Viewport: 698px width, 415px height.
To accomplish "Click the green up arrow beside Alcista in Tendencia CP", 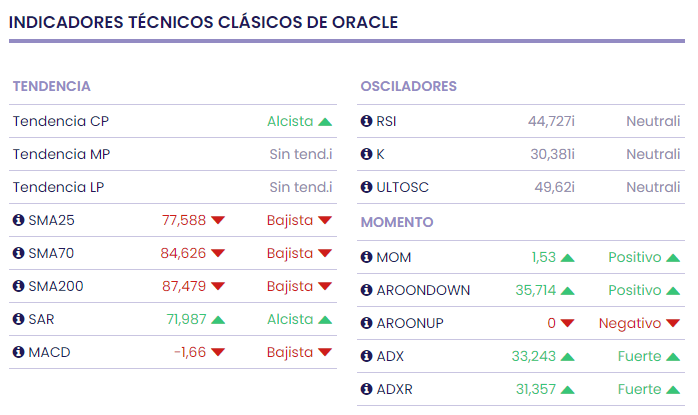I will point(325,122).
